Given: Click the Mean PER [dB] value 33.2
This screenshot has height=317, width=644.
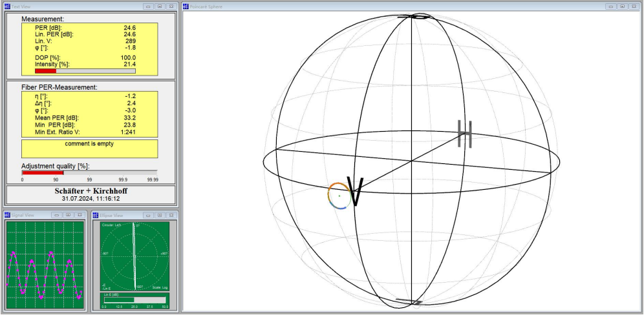Looking at the screenshot, I should pyautogui.click(x=130, y=118).
